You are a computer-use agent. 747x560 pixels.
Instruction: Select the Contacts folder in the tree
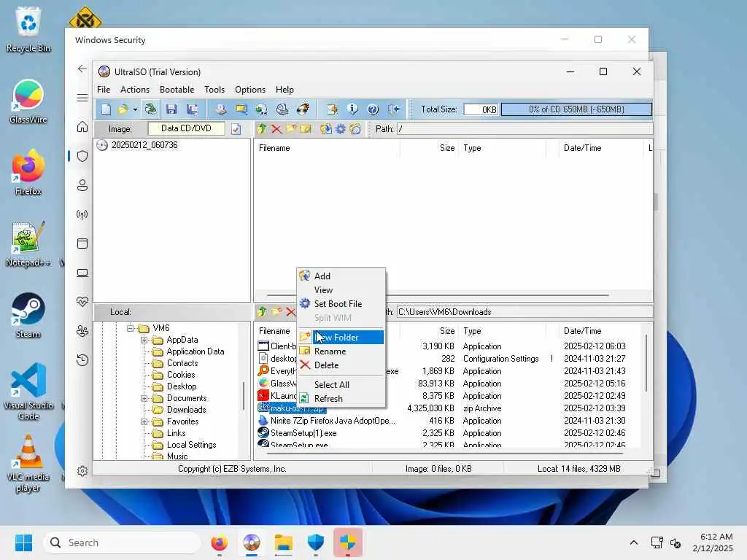(182, 363)
